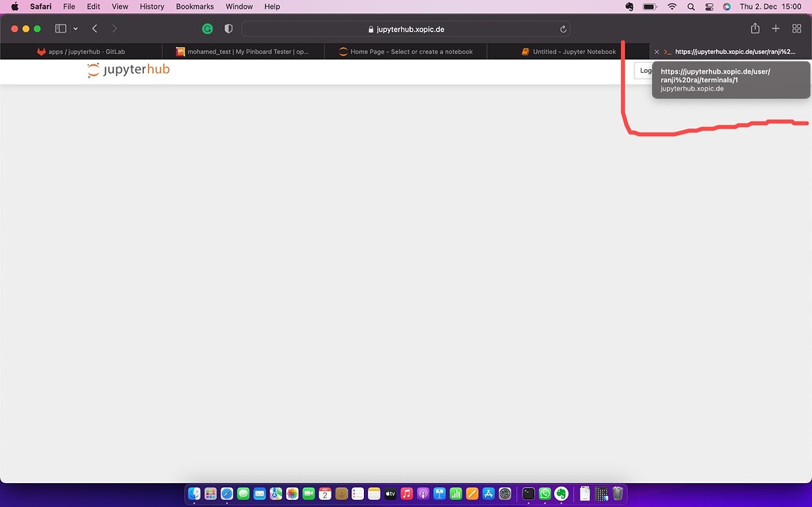The image size is (812, 507).
Task: Open the Grammarly extension icon
Action: [207, 28]
